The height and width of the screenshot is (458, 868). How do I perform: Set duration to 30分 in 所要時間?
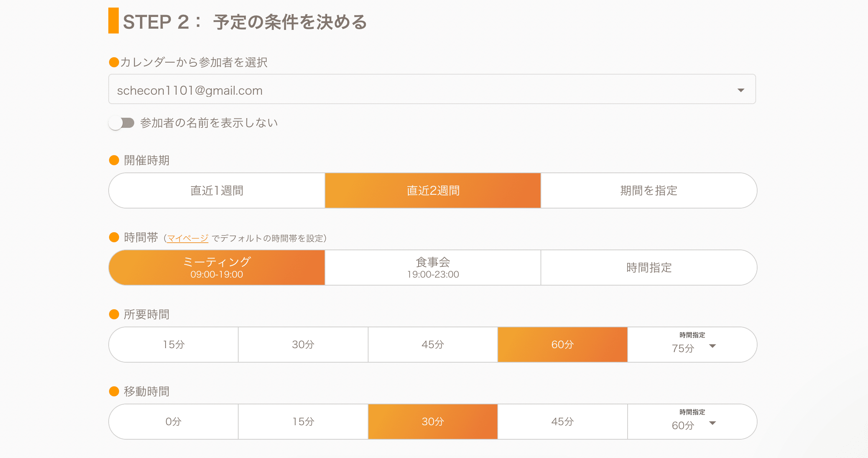[303, 345]
